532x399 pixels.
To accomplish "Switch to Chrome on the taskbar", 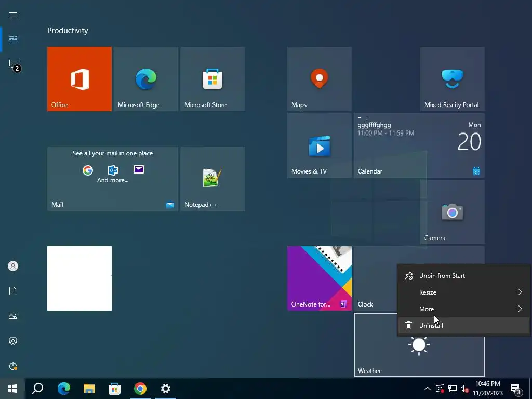I will (140, 389).
